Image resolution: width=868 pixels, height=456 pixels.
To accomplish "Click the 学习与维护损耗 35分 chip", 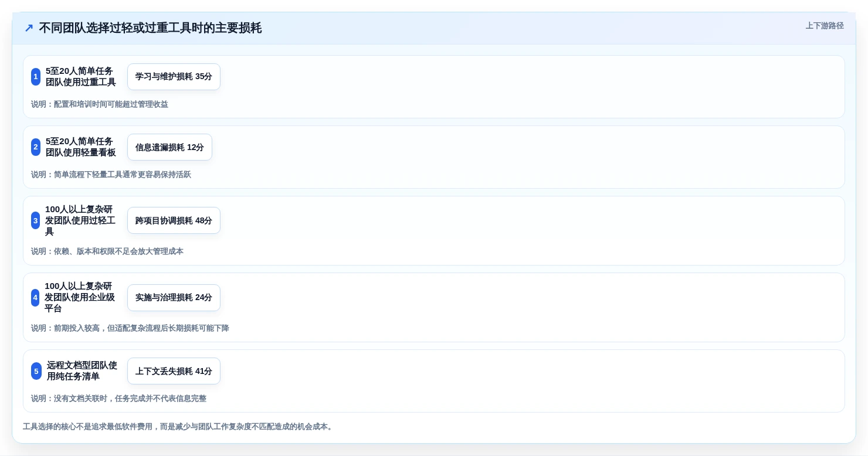I will [x=174, y=77].
